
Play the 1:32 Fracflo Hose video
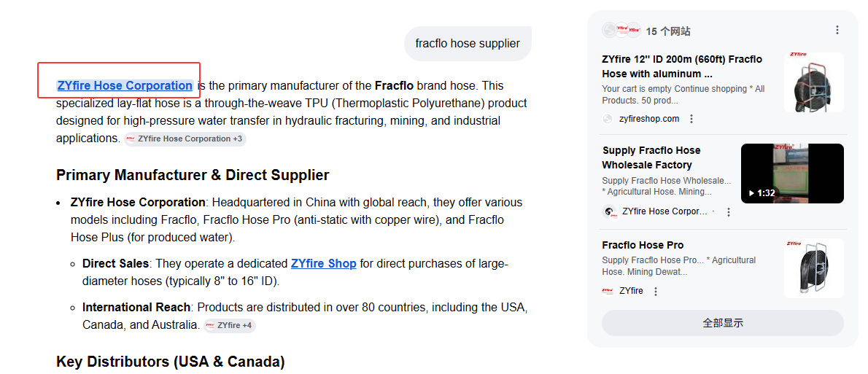coord(792,174)
